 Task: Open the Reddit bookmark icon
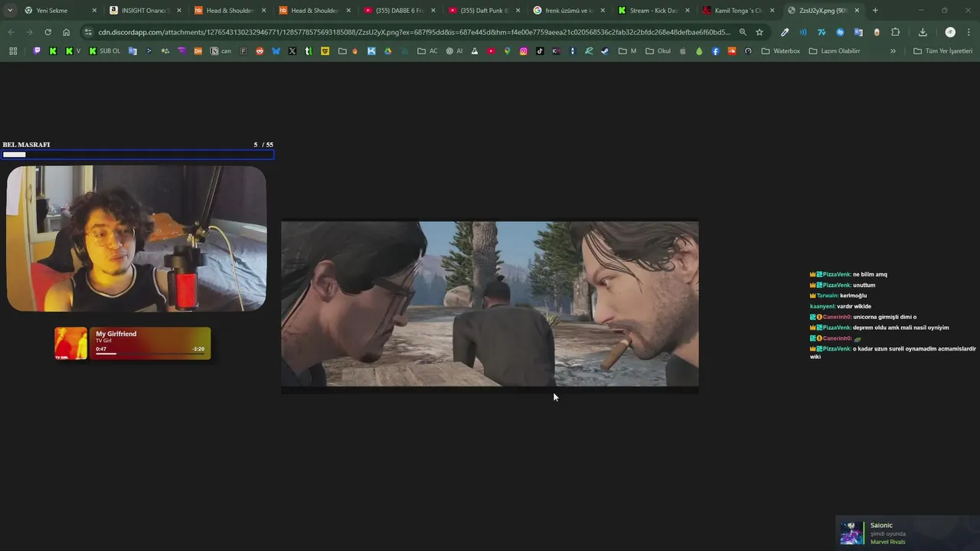260,51
